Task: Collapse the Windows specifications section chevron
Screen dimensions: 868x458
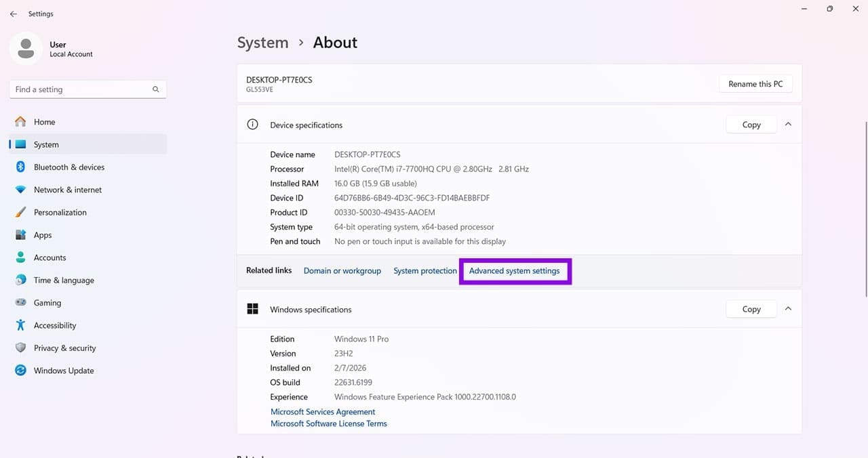Action: pos(788,308)
